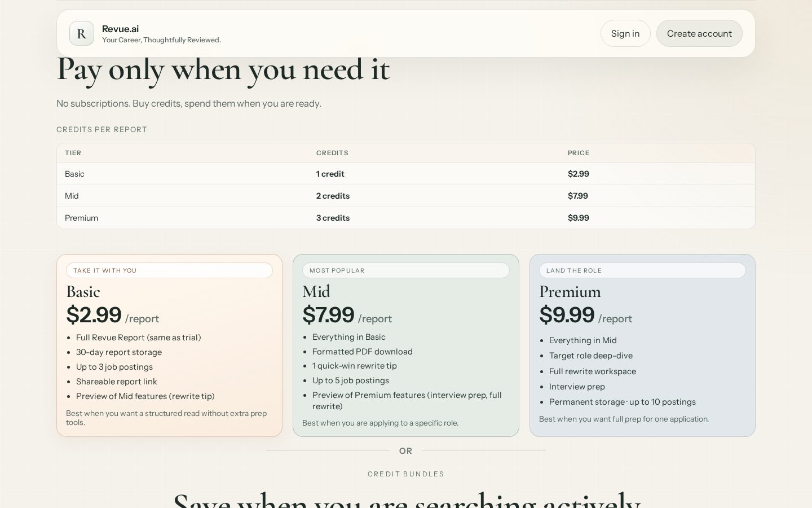The width and height of the screenshot is (812, 508).
Task: Click the Premium plan card title
Action: click(570, 292)
